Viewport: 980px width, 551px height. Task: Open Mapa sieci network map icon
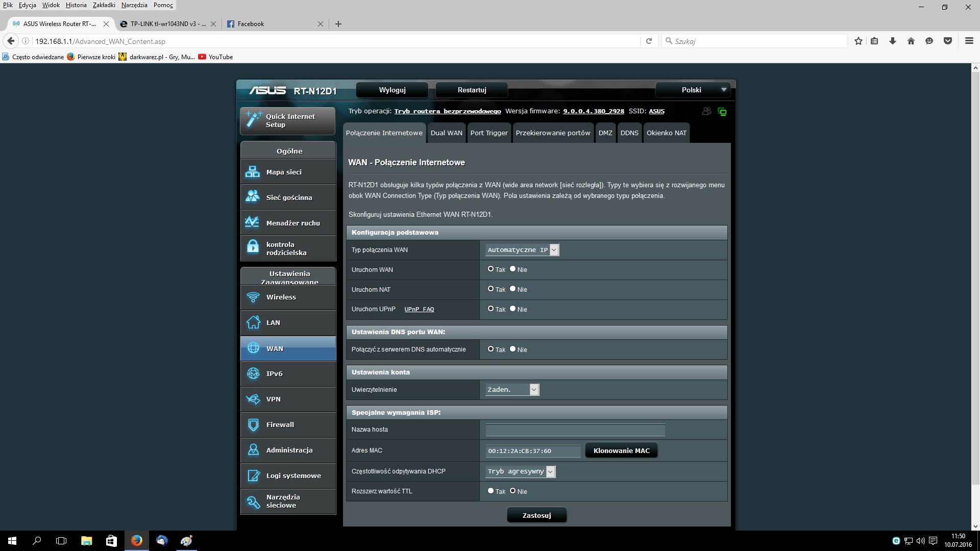click(x=253, y=172)
